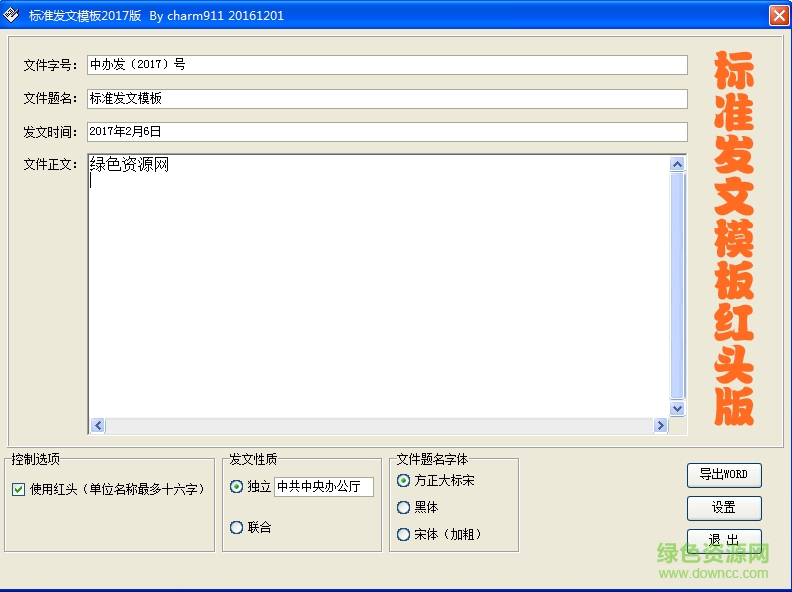Image resolution: width=792 pixels, height=592 pixels.
Task: Choose 宋体（加粗）title font
Action: tap(403, 534)
